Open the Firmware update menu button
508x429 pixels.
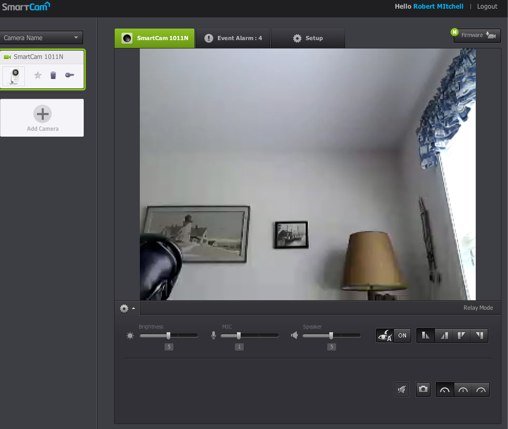477,35
